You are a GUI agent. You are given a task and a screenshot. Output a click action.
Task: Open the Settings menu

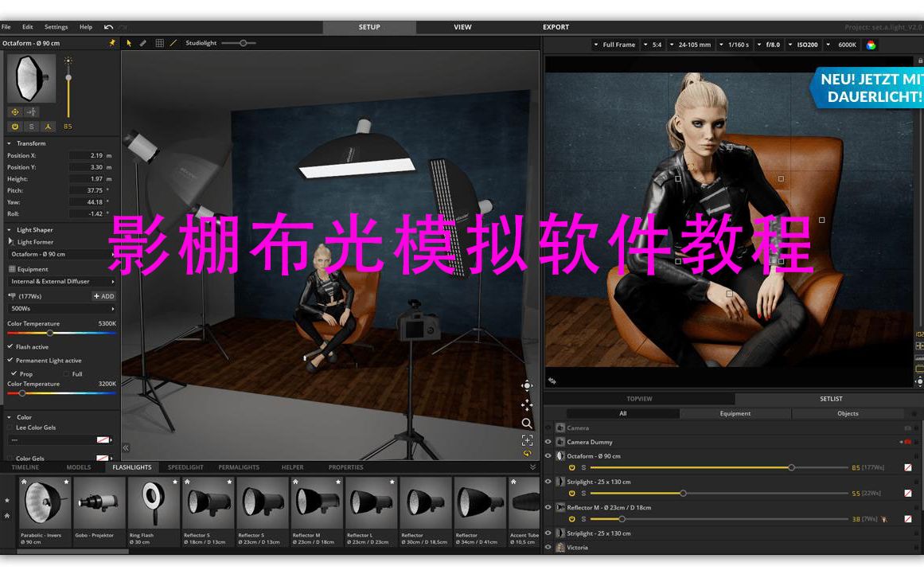tap(56, 26)
